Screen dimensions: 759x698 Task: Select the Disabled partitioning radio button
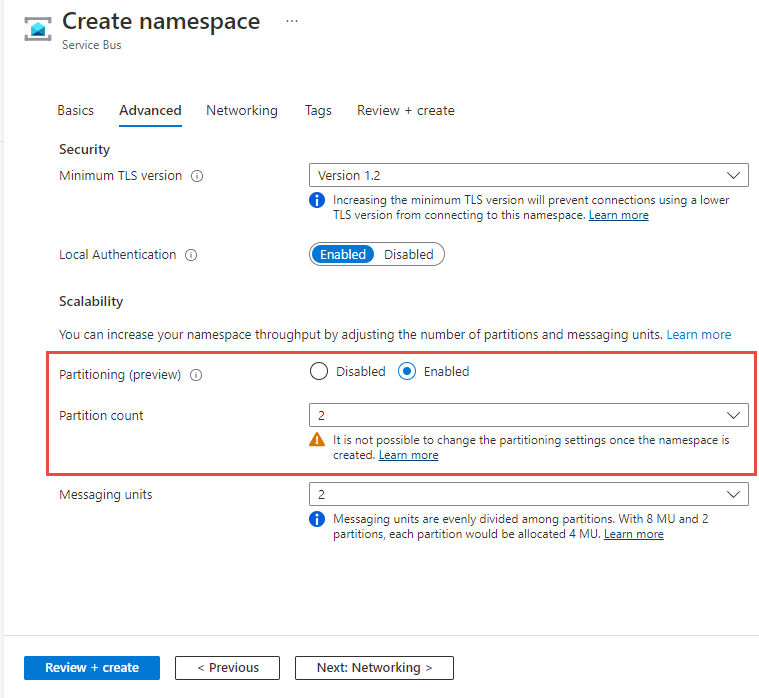319,372
